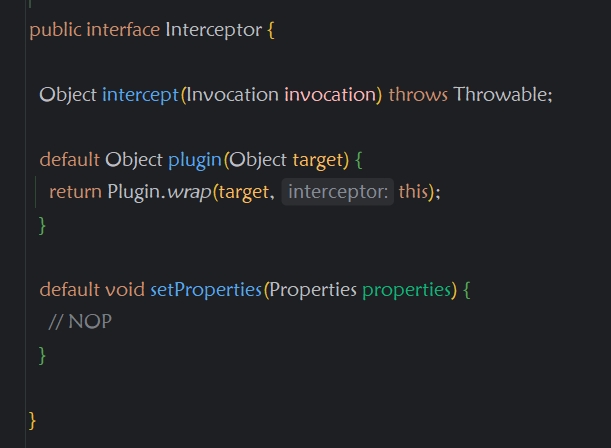Click the this keyword argument
Image resolution: width=611 pixels, height=448 pixels.
tap(414, 191)
